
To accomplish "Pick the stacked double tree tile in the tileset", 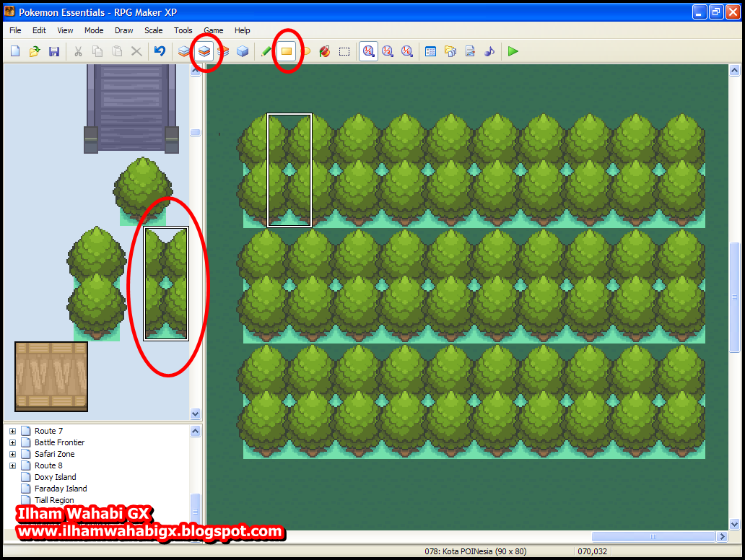I will tap(97, 284).
